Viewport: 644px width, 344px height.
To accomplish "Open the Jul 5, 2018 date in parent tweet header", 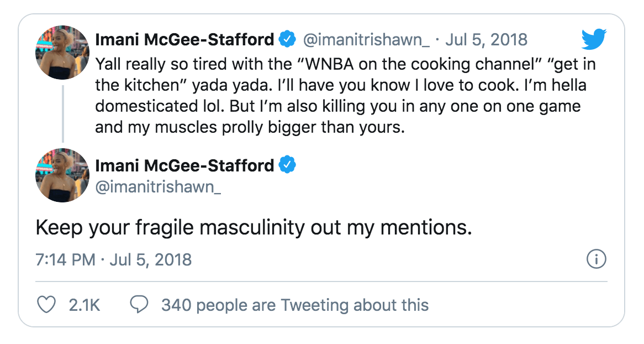I will (486, 40).
